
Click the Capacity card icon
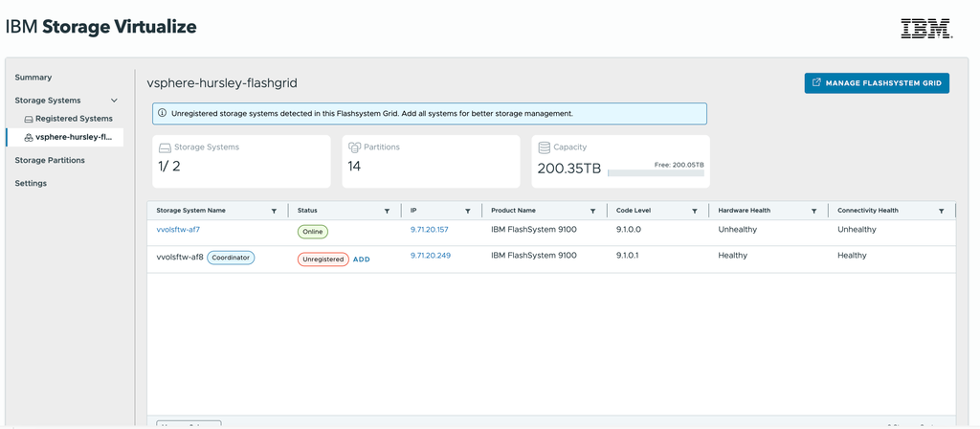(545, 147)
